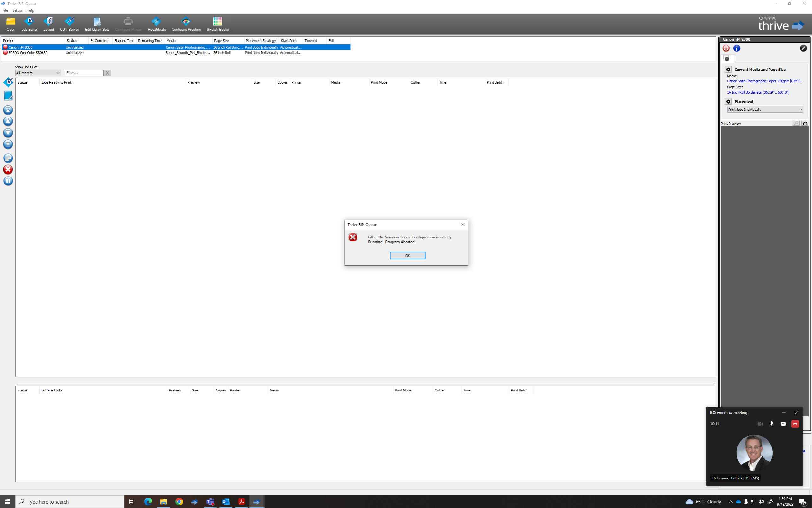
Task: Click the Placement Strategy column header
Action: pos(261,41)
